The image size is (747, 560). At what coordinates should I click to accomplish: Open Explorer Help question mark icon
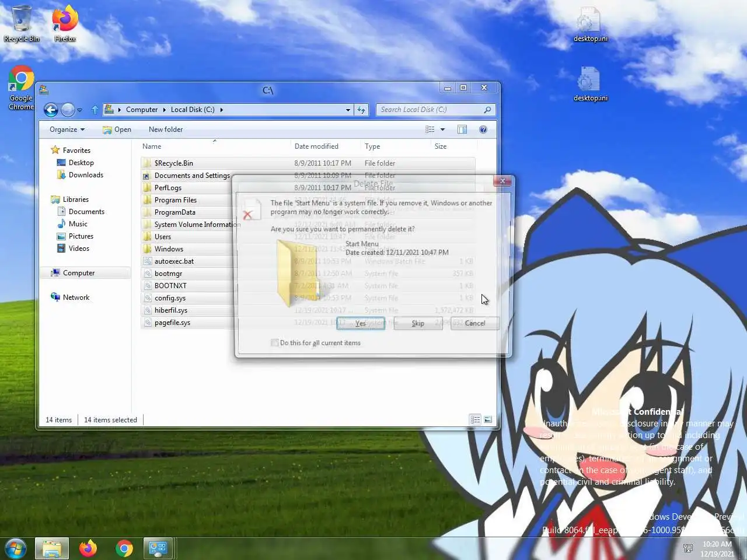(x=483, y=129)
